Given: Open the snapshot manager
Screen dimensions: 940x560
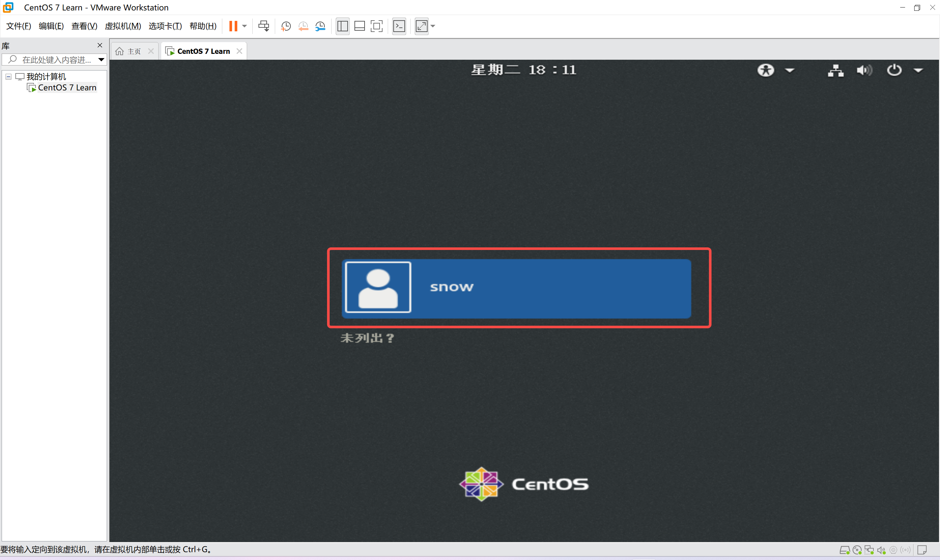Looking at the screenshot, I should [x=321, y=26].
